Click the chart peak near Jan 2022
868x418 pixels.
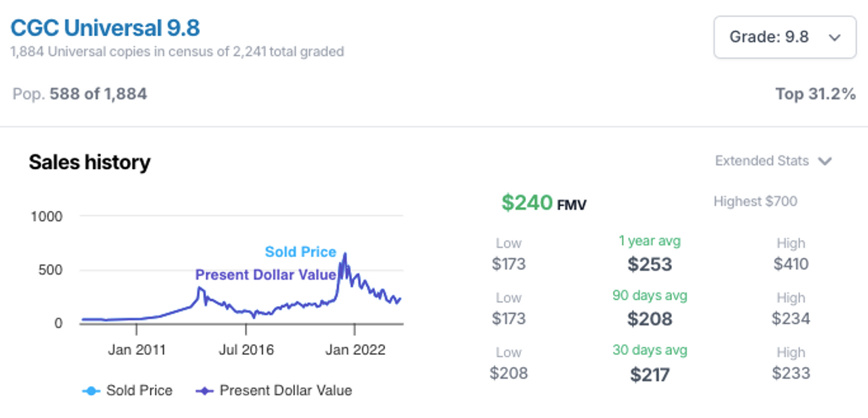point(345,255)
